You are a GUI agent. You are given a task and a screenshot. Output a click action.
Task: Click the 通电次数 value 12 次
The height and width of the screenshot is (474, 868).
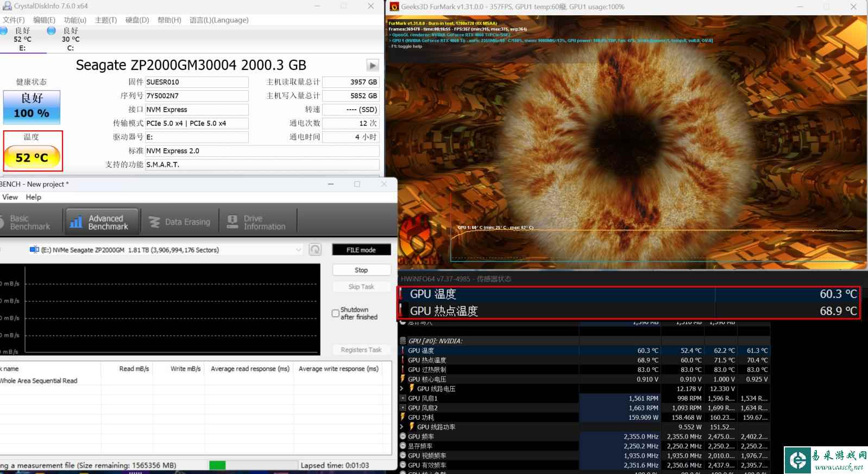pos(351,123)
